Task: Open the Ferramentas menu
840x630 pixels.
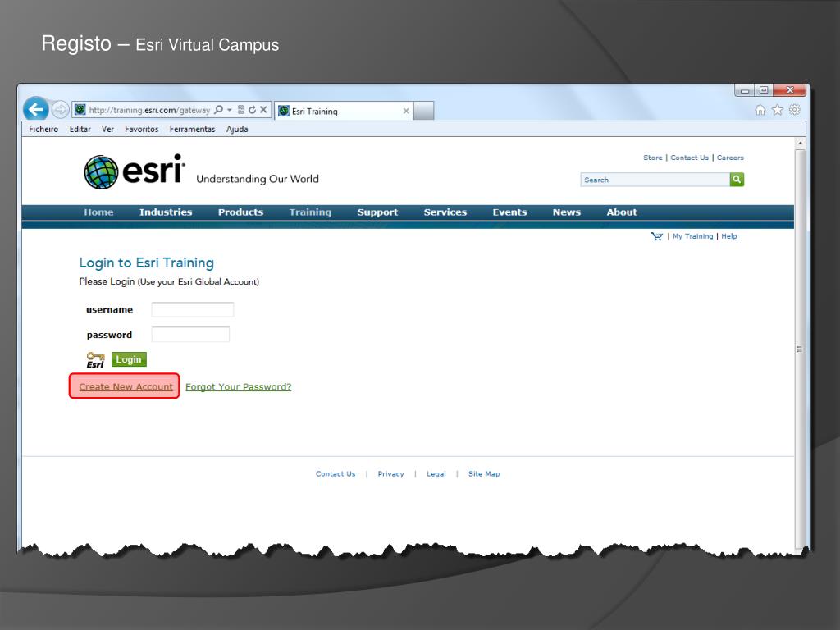Action: [192, 129]
